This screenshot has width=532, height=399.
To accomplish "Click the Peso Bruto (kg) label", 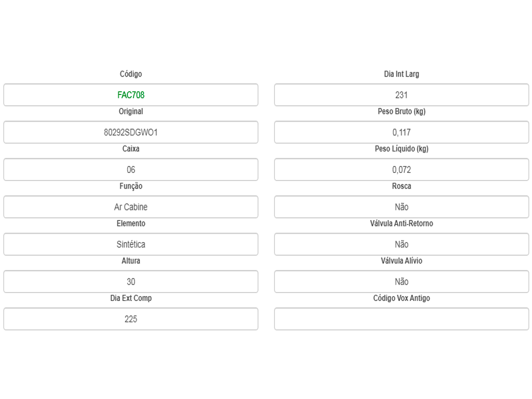I will pos(401,111).
